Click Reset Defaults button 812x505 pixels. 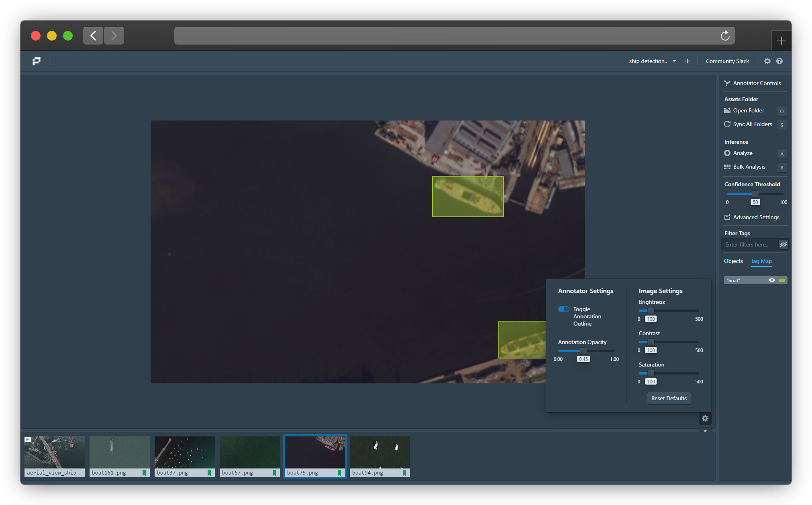669,398
